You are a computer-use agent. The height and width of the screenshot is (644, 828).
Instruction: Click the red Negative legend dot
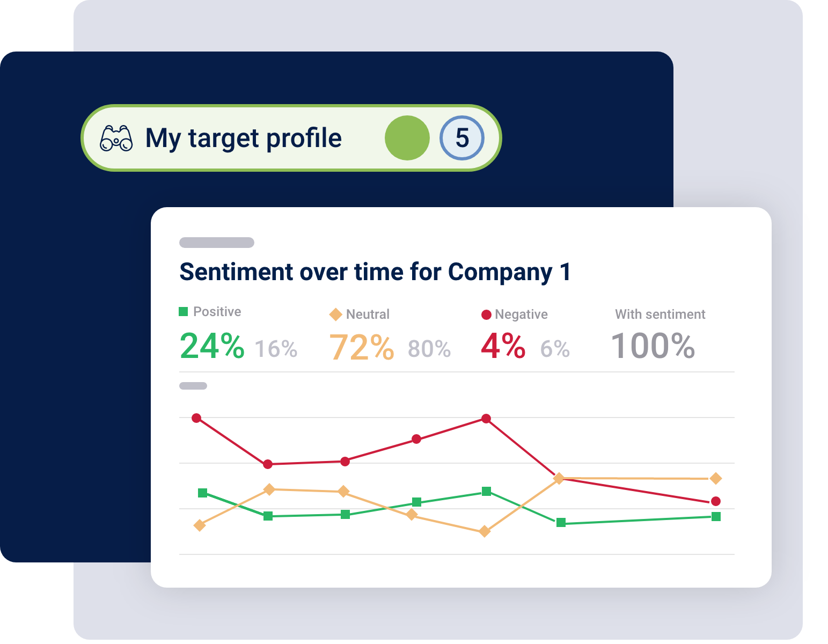click(486, 315)
